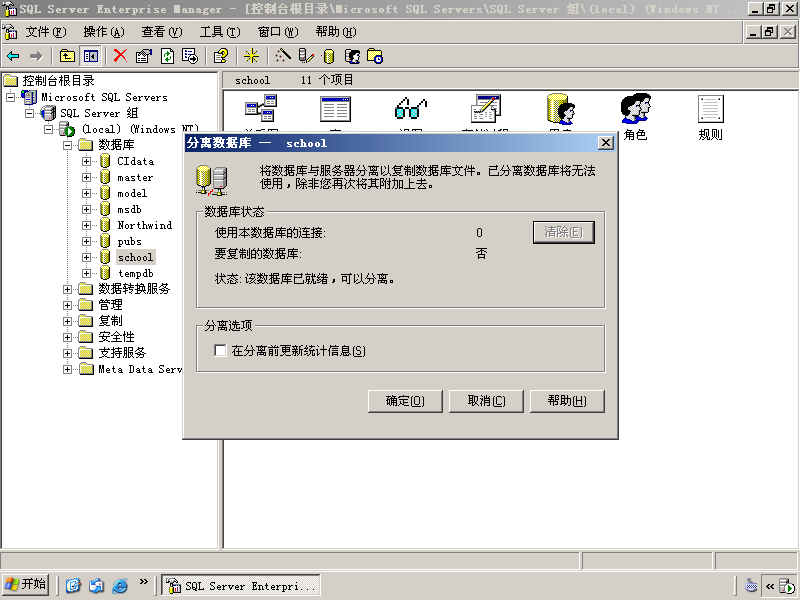This screenshot has height=600, width=800.
Task: Close the 分离数据库 dialog
Action: [x=605, y=143]
